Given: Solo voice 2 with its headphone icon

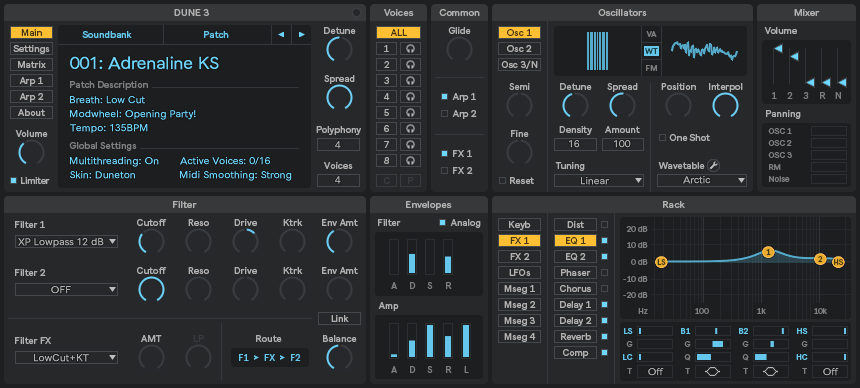Looking at the screenshot, I should coord(410,65).
